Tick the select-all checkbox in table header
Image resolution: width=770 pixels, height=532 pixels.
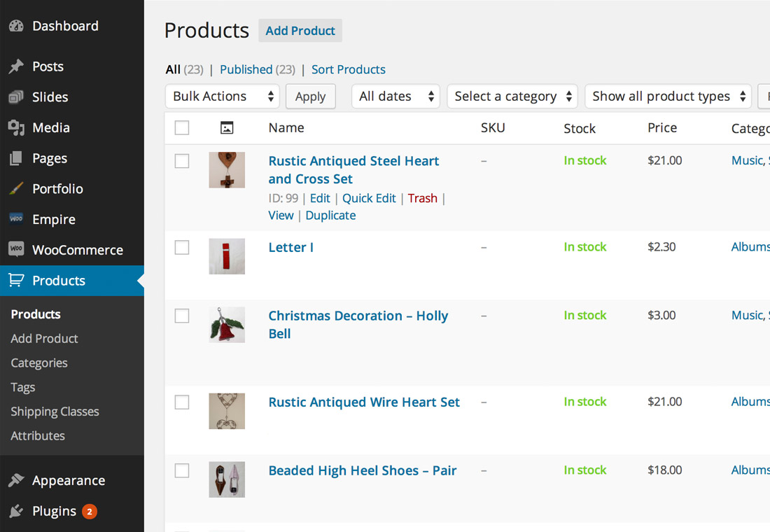coord(182,127)
